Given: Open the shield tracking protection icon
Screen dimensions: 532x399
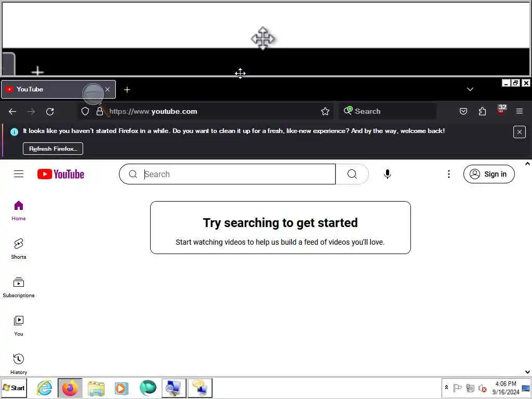Looking at the screenshot, I should (85, 111).
